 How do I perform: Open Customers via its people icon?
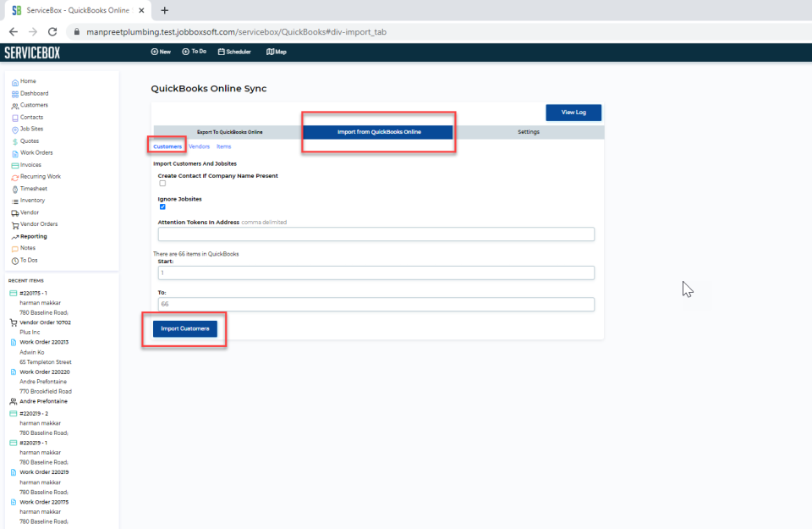(x=15, y=106)
